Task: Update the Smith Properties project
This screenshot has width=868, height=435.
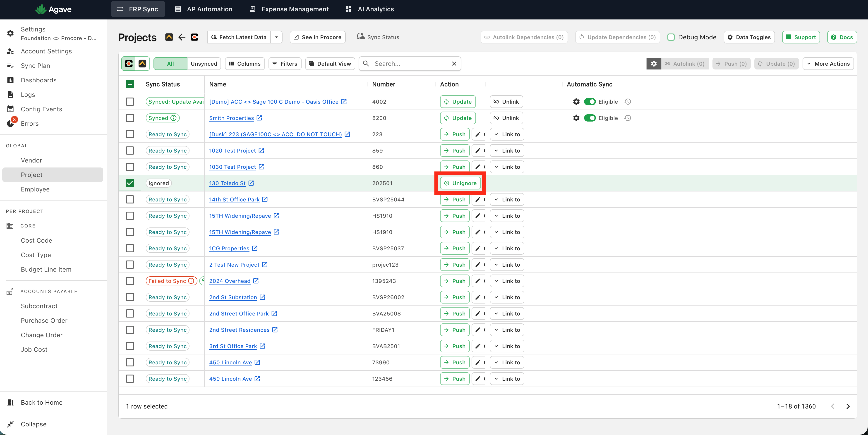Action: 458,118
